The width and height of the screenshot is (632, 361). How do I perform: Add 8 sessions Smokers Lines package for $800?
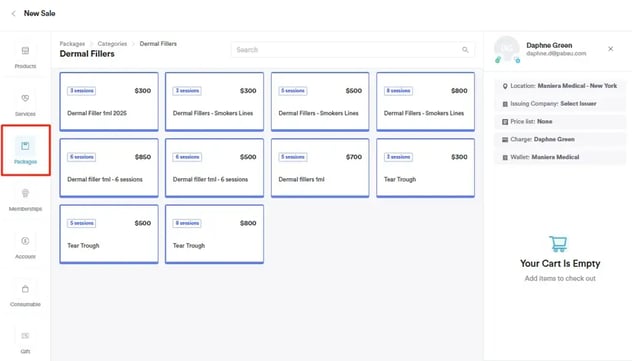click(425, 102)
